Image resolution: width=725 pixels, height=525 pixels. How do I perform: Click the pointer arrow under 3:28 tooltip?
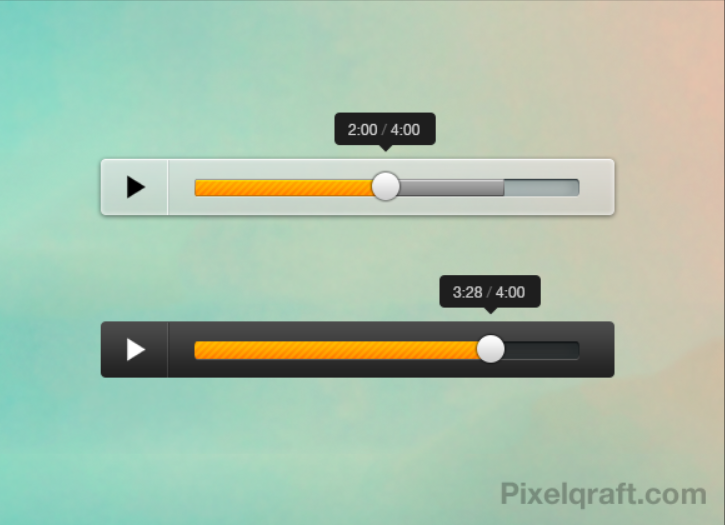click(491, 310)
